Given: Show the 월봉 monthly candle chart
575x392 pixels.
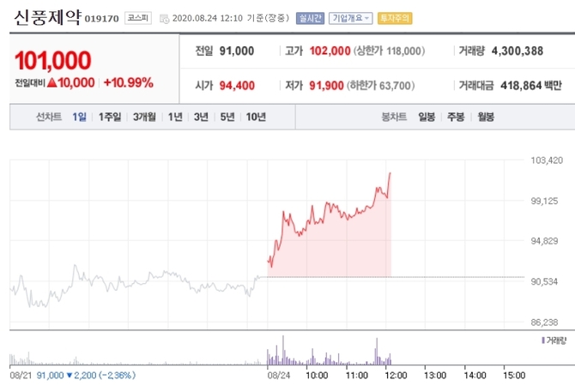Looking at the screenshot, I should click(485, 116).
